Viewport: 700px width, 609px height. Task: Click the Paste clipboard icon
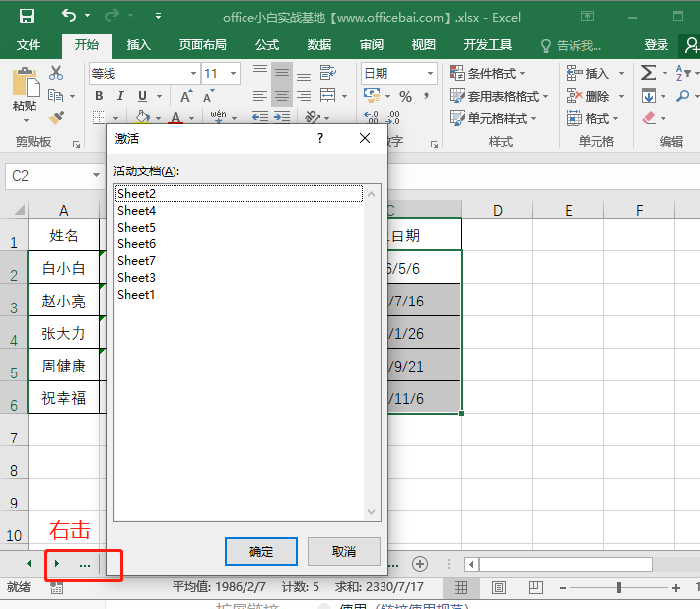pyautogui.click(x=26, y=83)
